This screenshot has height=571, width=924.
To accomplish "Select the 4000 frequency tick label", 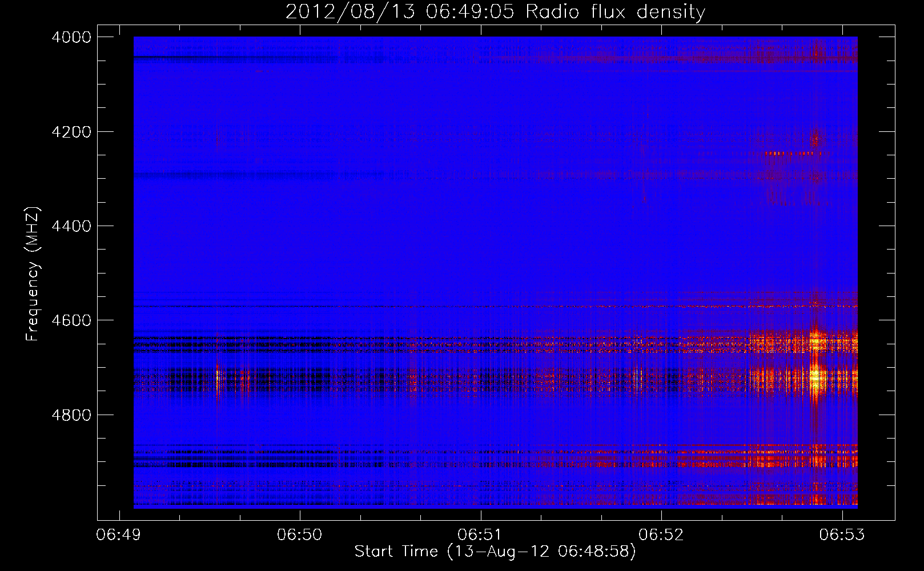I will [x=71, y=37].
